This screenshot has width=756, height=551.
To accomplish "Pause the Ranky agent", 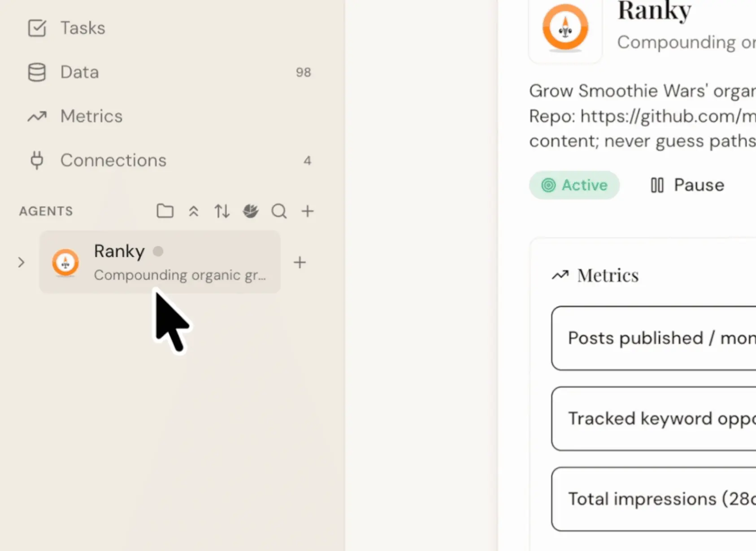I will coord(687,185).
